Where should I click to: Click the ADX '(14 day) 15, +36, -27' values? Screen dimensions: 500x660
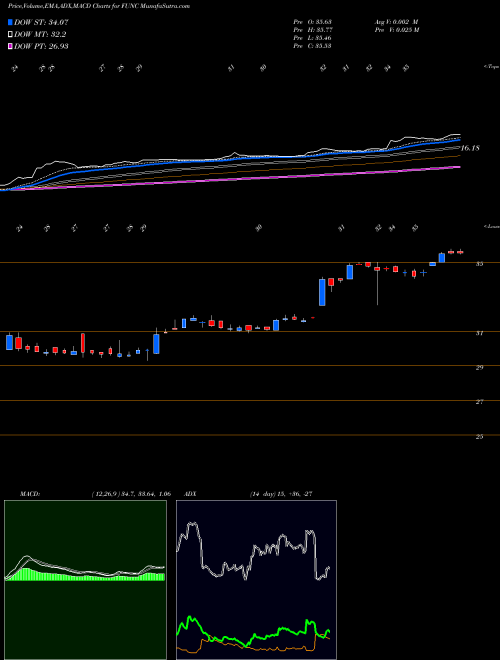281,494
